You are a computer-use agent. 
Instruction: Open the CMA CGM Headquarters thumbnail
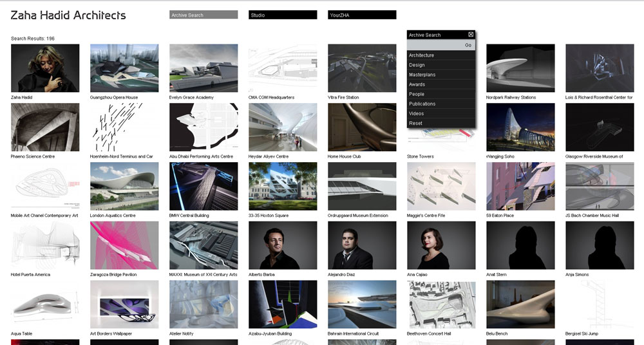[x=283, y=68]
